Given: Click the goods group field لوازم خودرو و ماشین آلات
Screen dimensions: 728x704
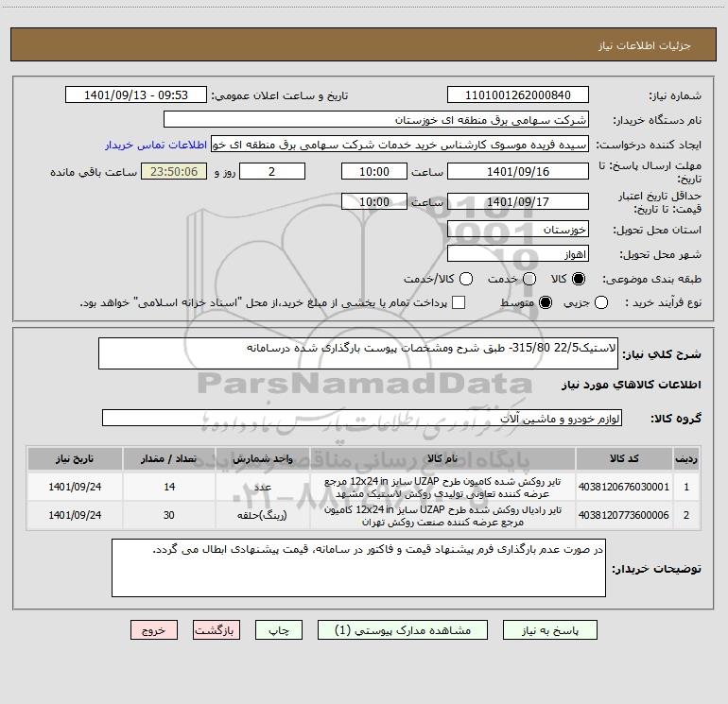Looking at the screenshot, I should pos(362,418).
